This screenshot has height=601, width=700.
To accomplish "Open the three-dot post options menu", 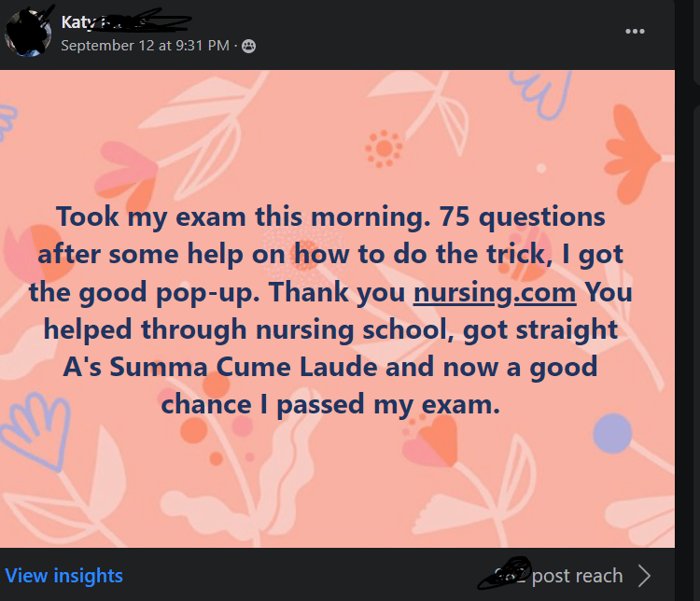I will coord(635,31).
